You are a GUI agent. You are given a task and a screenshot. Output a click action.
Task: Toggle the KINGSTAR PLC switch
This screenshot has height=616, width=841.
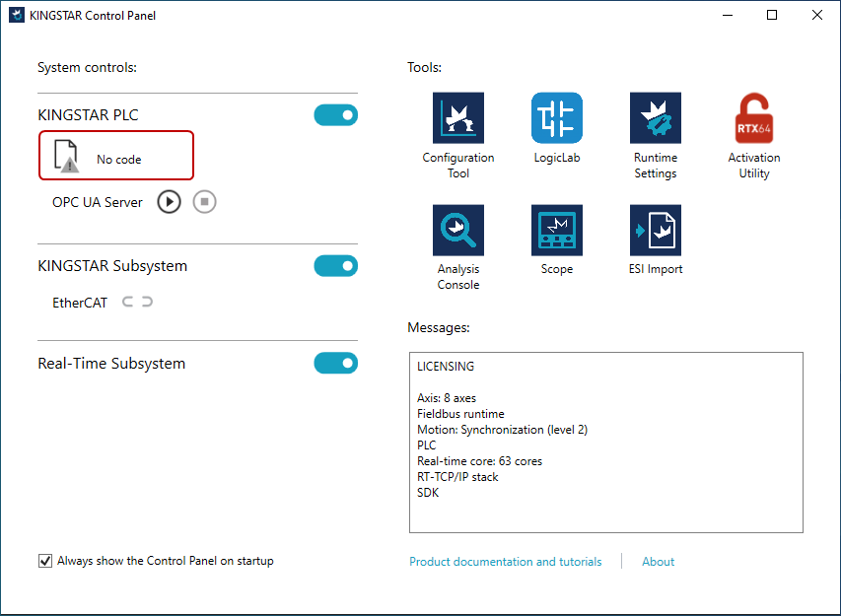pyautogui.click(x=335, y=115)
